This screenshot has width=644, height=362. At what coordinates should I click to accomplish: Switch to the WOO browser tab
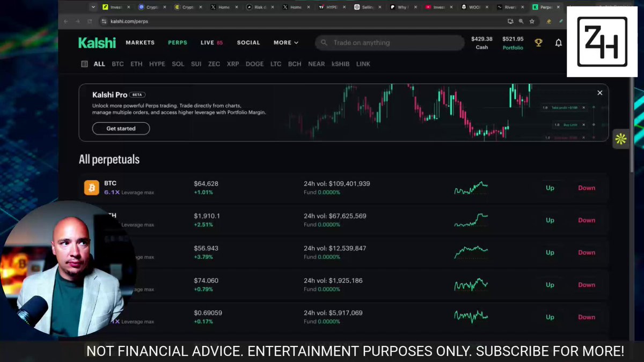474,8
